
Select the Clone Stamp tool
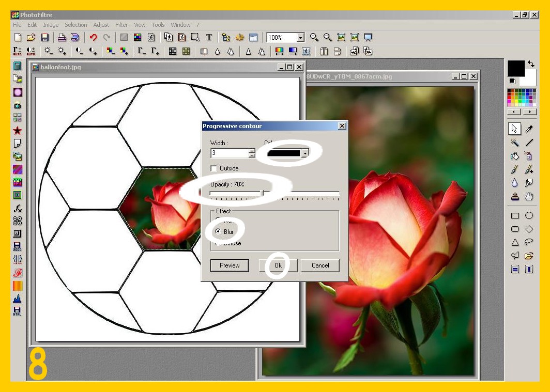515,196
